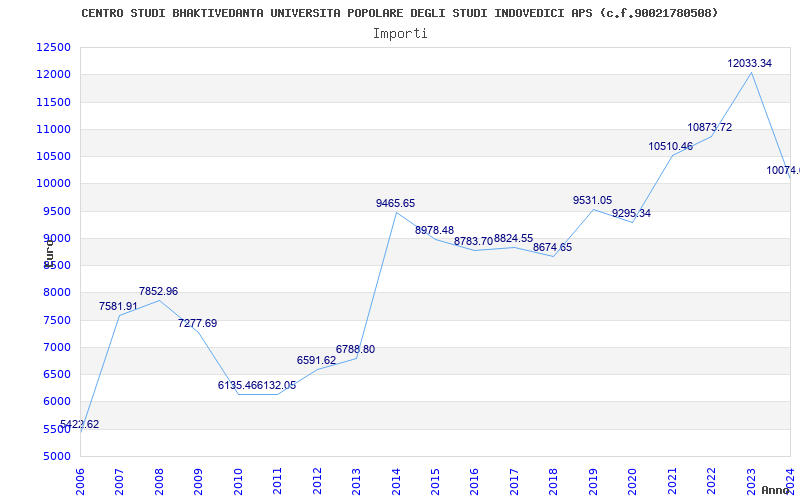Click x-axis year 2012
Image resolution: width=800 pixels, height=500 pixels.
(x=317, y=481)
